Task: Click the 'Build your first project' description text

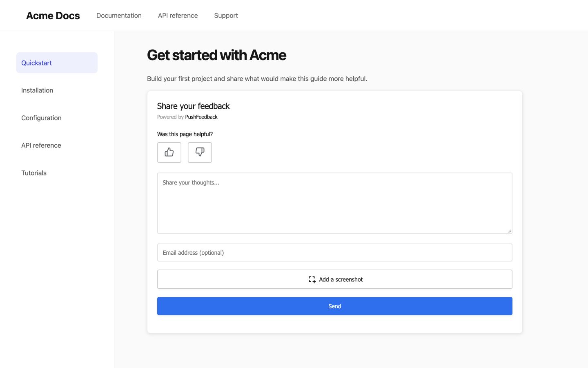Action: [x=257, y=79]
